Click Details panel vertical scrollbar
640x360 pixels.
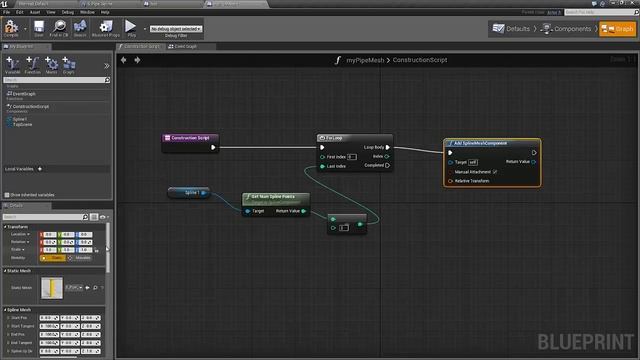[108, 249]
